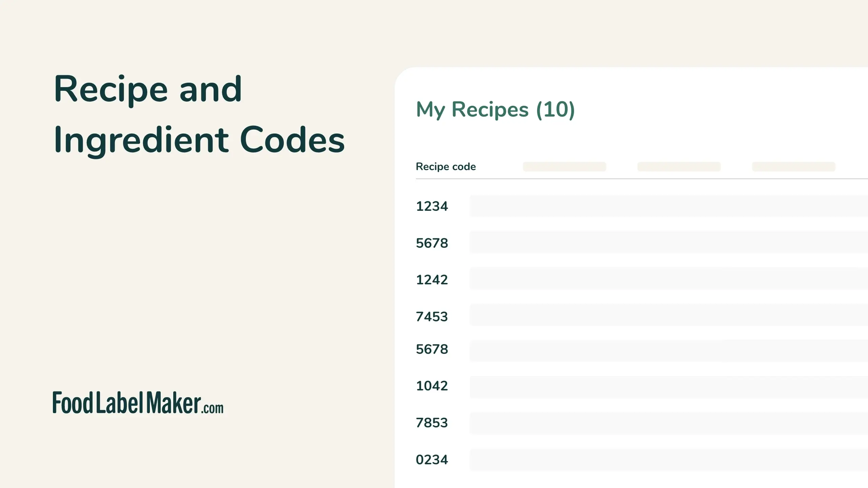Click the empty row next to 7453
This screenshot has height=488, width=868.
tap(644, 316)
